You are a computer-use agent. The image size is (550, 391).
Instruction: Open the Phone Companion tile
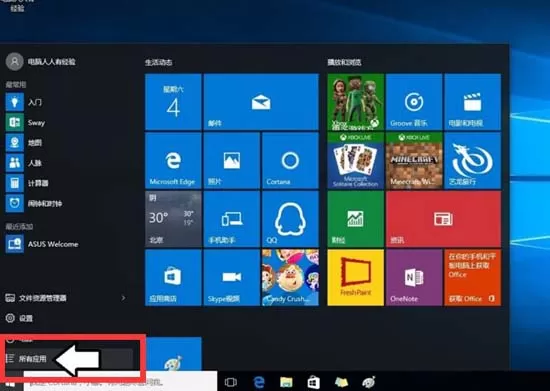coord(232,219)
